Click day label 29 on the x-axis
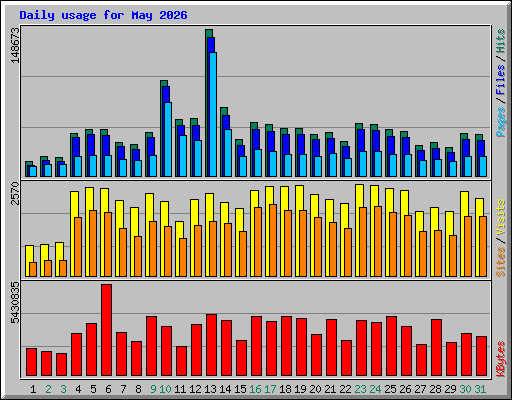512x400 pixels. pyautogui.click(x=450, y=389)
